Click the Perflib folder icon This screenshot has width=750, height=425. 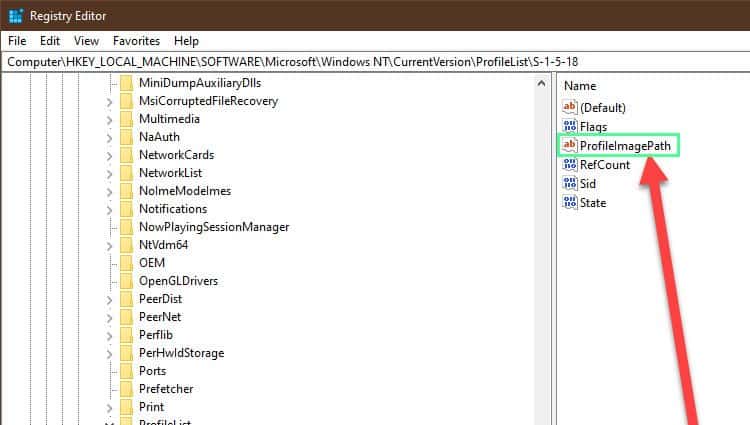127,335
